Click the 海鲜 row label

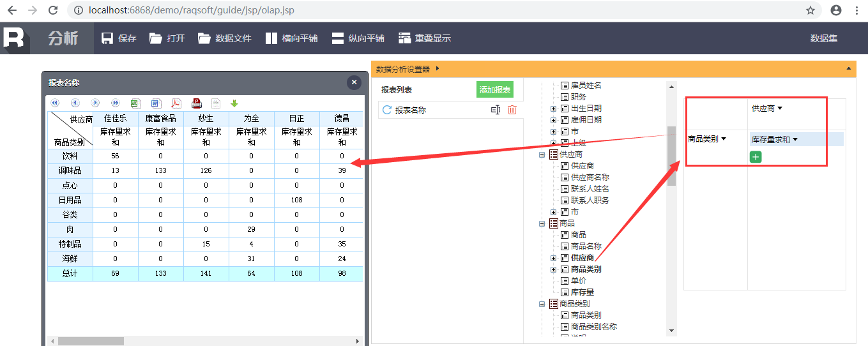point(70,259)
